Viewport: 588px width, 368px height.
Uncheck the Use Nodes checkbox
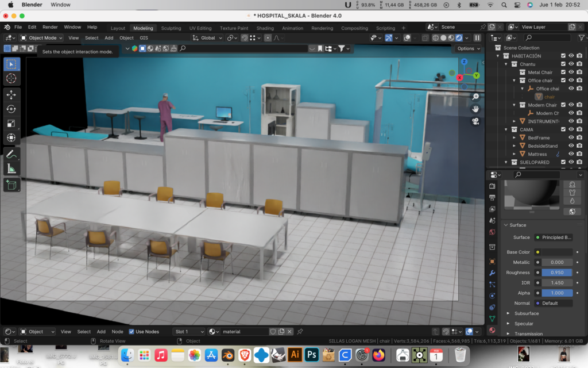click(x=131, y=332)
